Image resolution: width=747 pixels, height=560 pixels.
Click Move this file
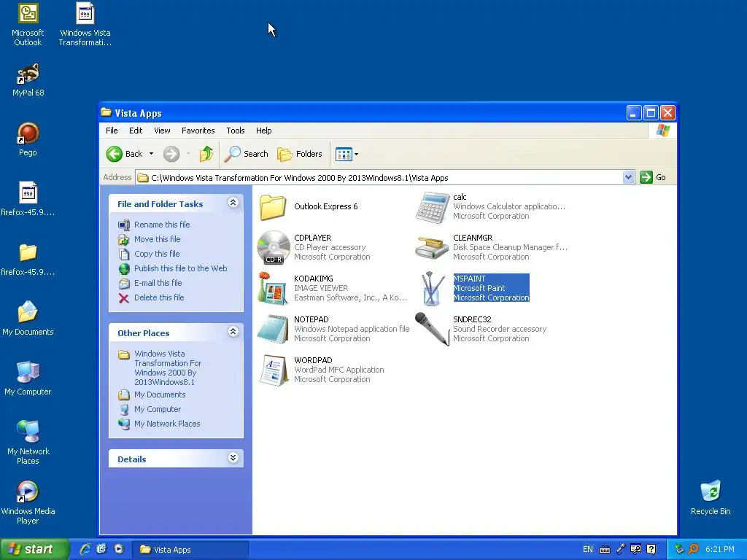point(158,239)
